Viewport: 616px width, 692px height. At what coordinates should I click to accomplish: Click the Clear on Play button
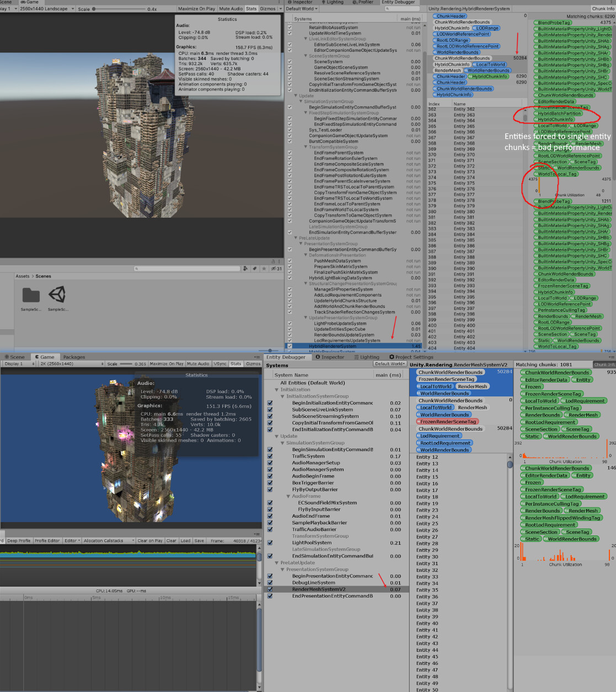click(x=149, y=541)
